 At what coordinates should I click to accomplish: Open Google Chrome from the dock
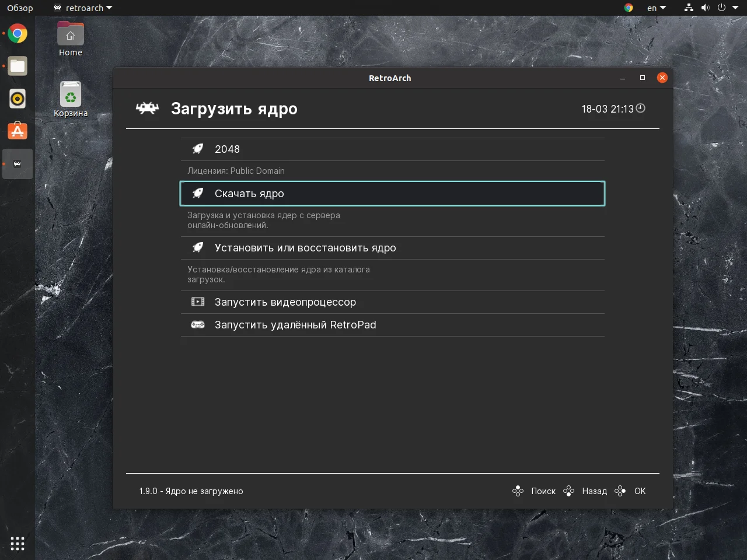pos(18,34)
